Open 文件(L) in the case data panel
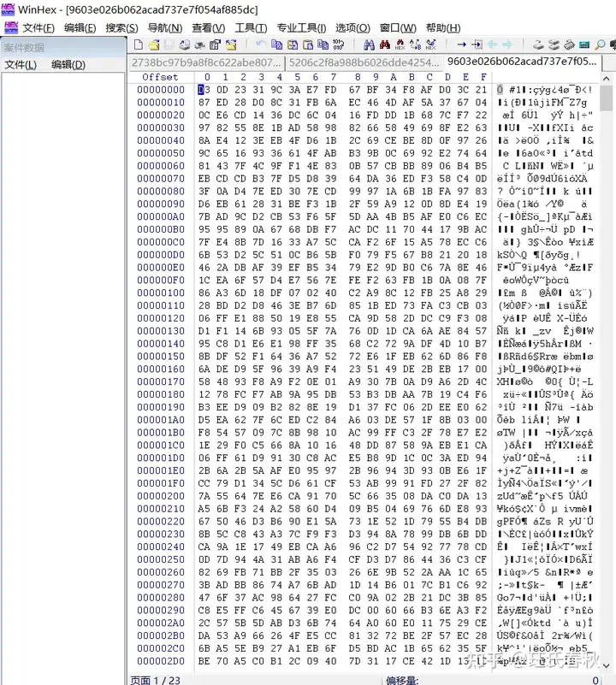 [21, 65]
